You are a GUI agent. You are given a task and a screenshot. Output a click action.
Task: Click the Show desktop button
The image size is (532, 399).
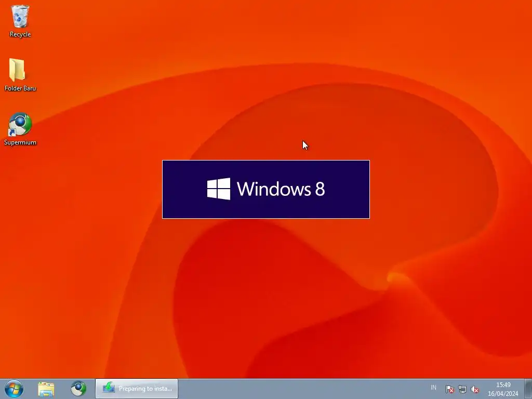pyautogui.click(x=528, y=389)
